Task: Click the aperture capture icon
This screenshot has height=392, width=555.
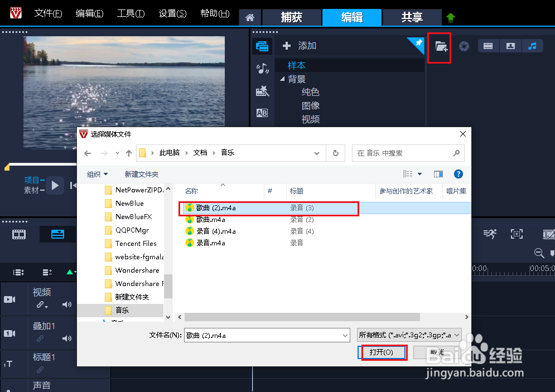Action: click(x=464, y=46)
